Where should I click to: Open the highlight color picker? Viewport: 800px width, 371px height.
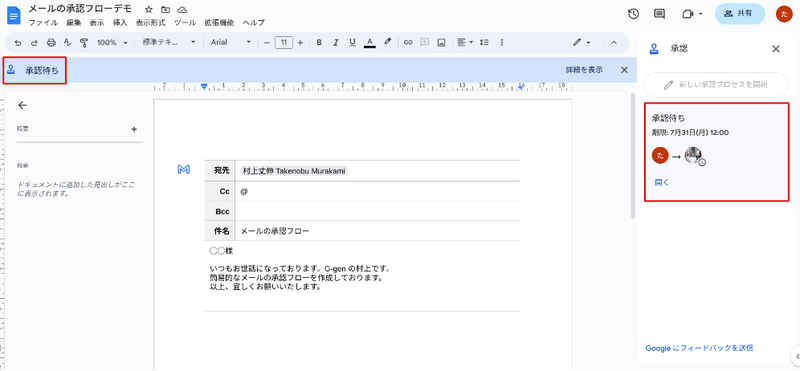pos(387,42)
